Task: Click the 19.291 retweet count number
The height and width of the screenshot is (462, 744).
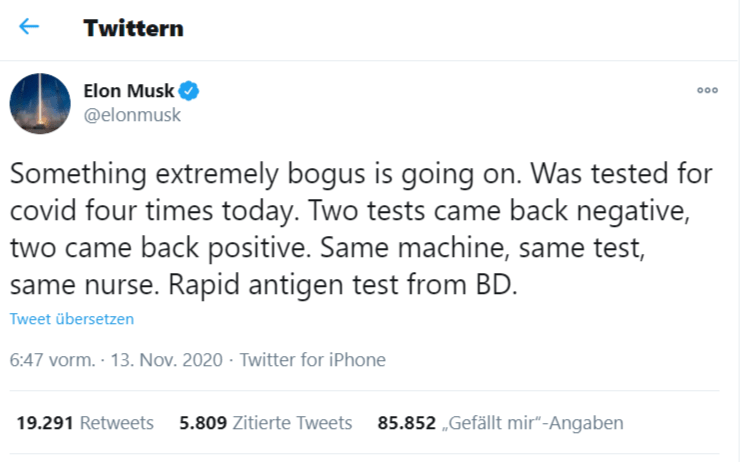Action: click(45, 423)
